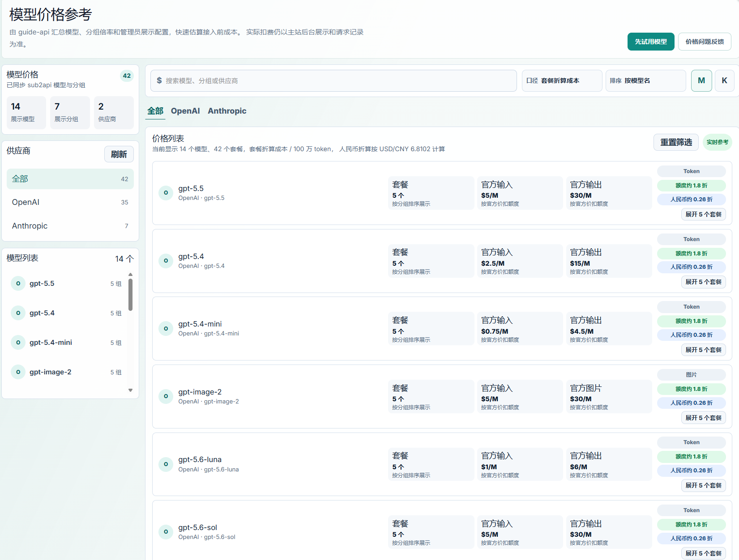The width and height of the screenshot is (739, 560).
Task: Click the model list scroll-up arrow
Action: tap(130, 274)
